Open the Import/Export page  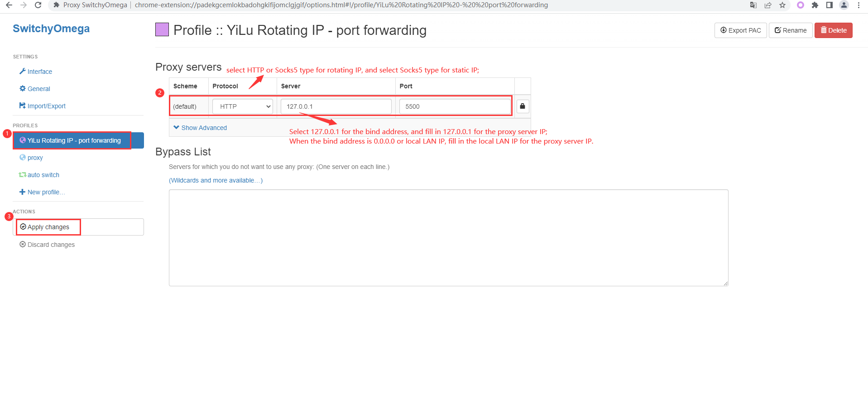(x=43, y=106)
